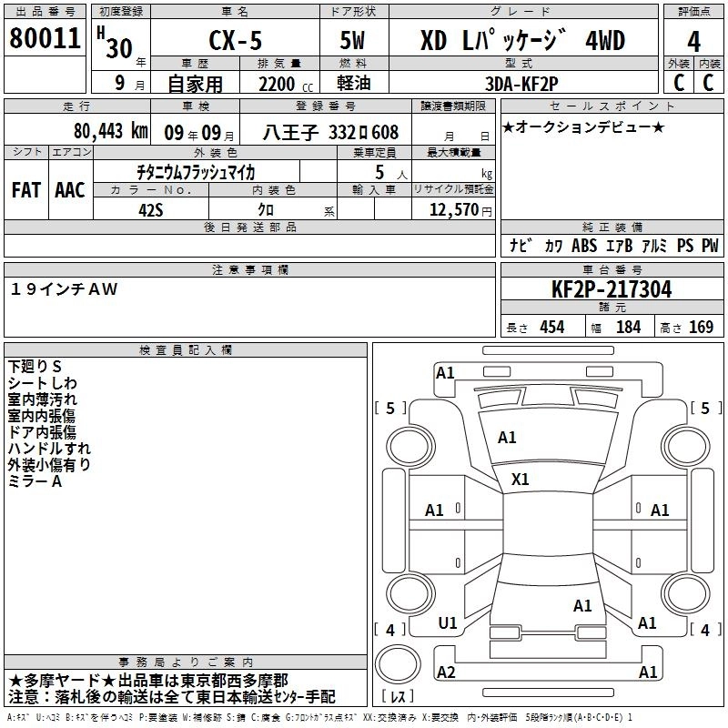This screenshot has width=728, height=728.
Task: Click length value 454
Action: point(551,327)
